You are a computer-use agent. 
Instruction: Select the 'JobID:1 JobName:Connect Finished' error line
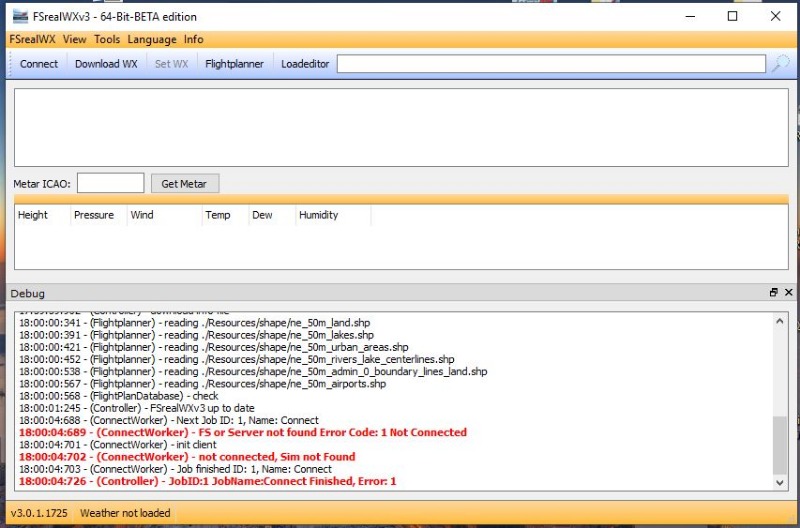point(208,481)
